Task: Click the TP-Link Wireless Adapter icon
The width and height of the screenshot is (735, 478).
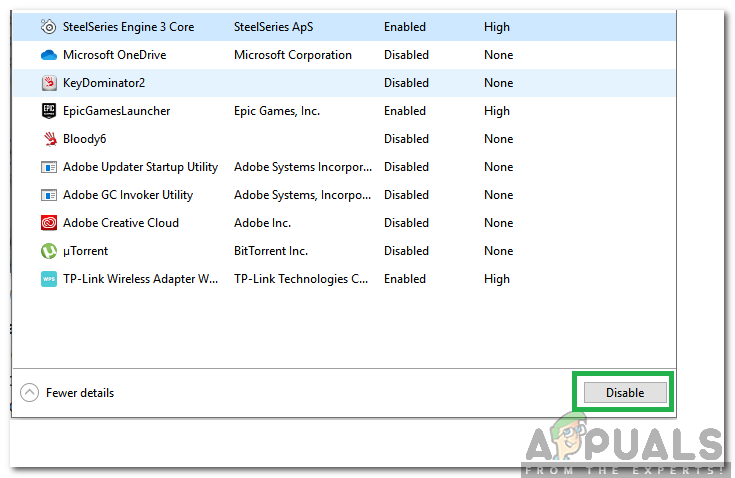Action: pyautogui.click(x=49, y=279)
